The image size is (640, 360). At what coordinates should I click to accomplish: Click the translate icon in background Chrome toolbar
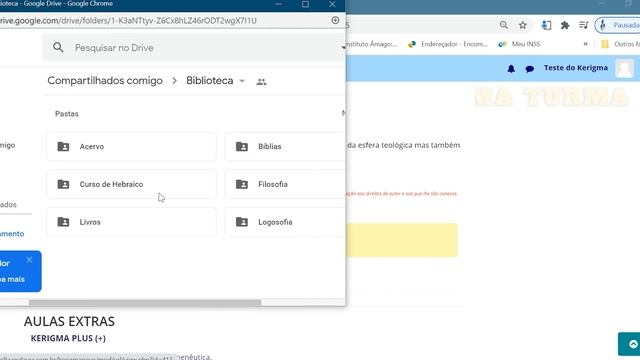point(546,25)
